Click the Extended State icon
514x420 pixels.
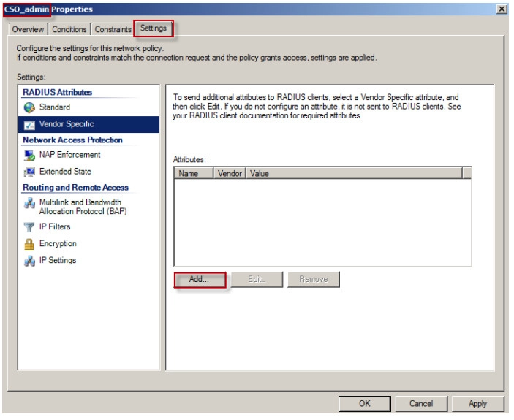29,172
